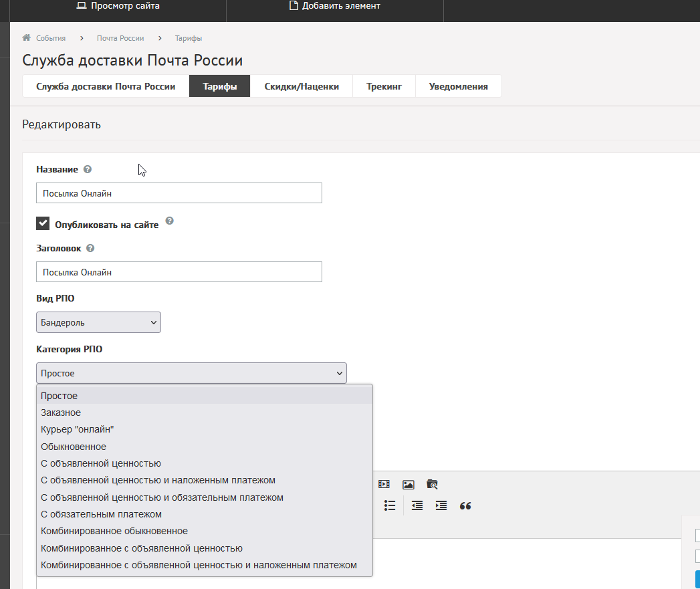This screenshot has width=700, height=589.
Task: Switch to Тарифы tab
Action: [220, 86]
